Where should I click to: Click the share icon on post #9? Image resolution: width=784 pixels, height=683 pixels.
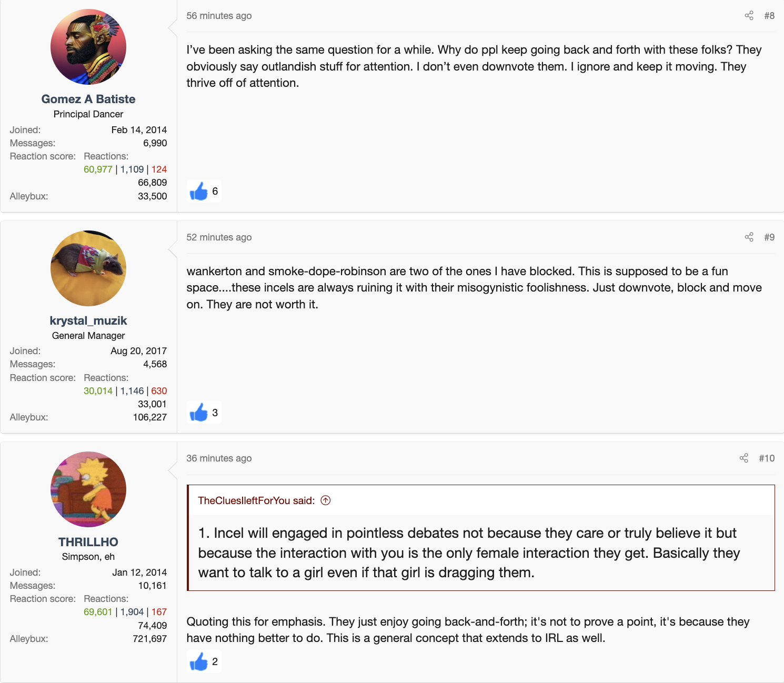[x=749, y=237]
